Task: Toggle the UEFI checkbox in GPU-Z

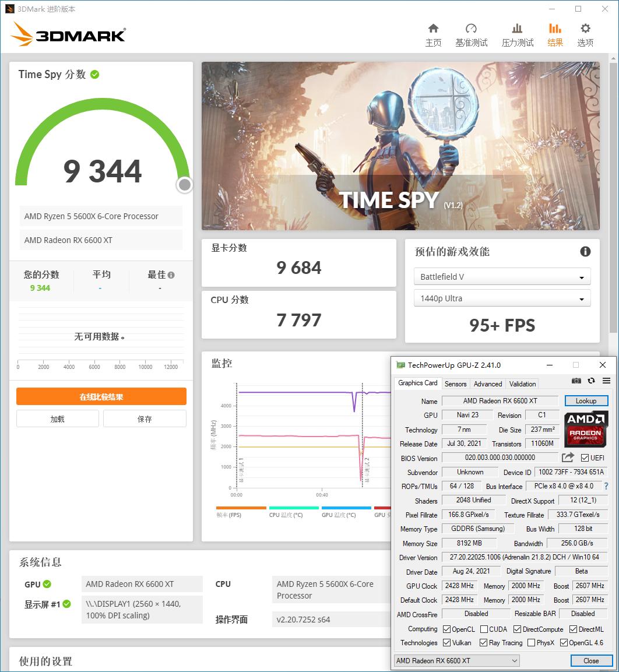Action: pyautogui.click(x=583, y=458)
